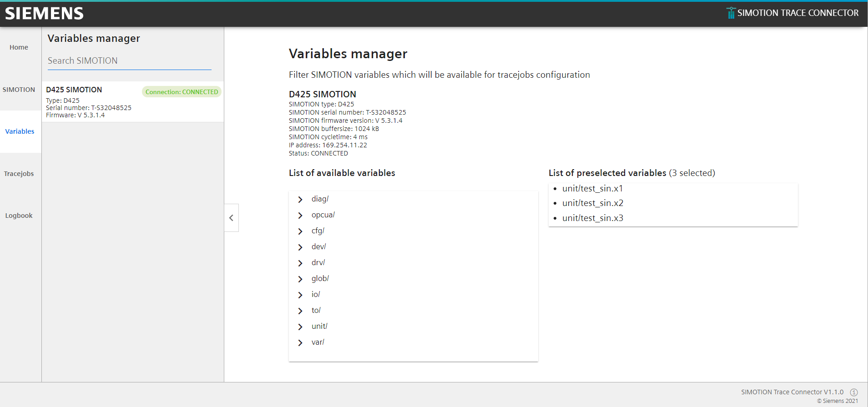Open the Tracejobs section

pyautogui.click(x=19, y=174)
